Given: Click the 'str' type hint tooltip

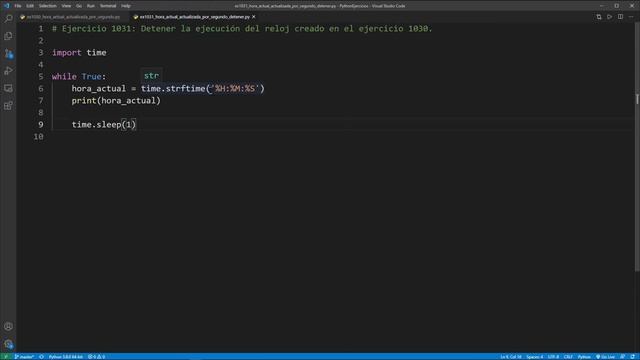Looking at the screenshot, I should [x=151, y=76].
